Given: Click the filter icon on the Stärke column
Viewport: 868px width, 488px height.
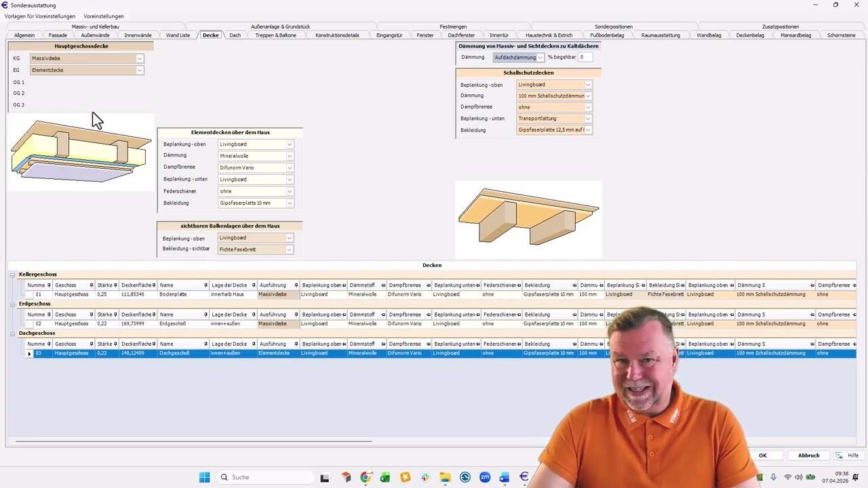Looking at the screenshot, I should point(114,285).
